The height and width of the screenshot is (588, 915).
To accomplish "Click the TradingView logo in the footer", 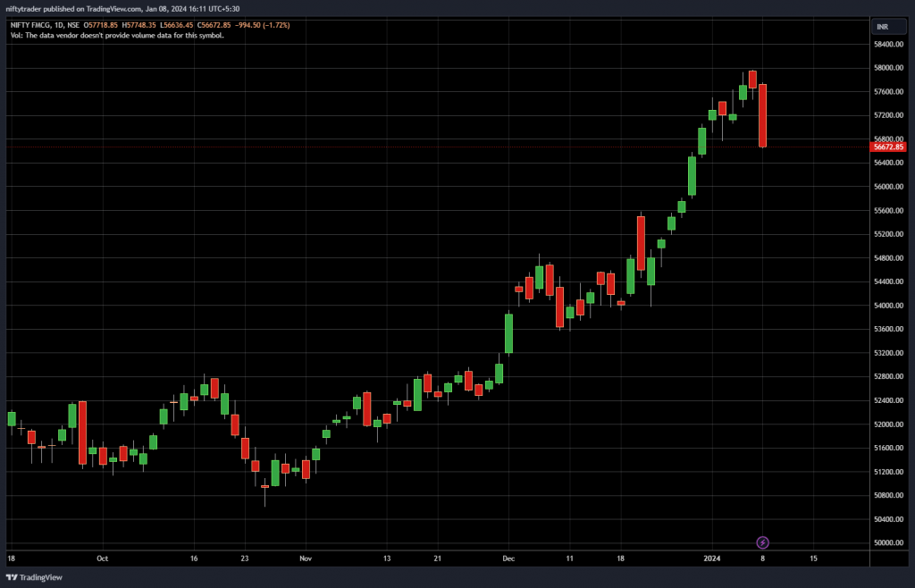I will tap(34, 577).
